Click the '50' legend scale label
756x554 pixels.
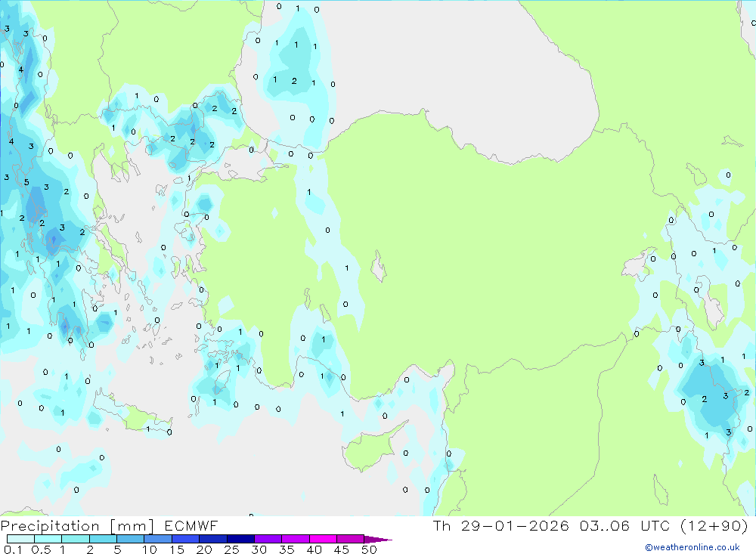369,549
